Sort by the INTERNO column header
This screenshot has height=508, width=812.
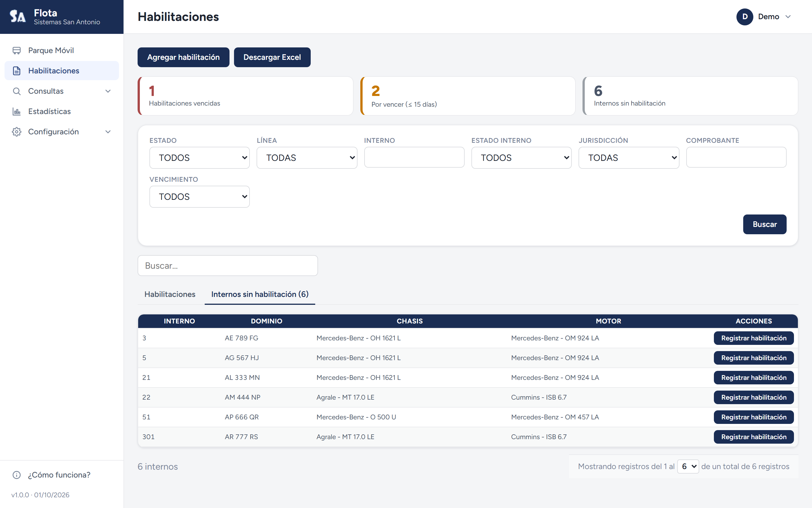click(x=179, y=321)
